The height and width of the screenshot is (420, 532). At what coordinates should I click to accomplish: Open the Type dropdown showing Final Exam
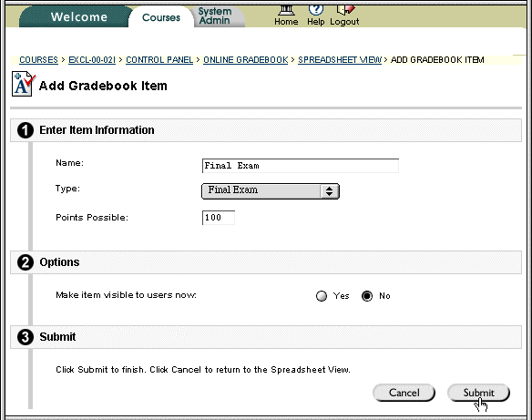[x=271, y=191]
